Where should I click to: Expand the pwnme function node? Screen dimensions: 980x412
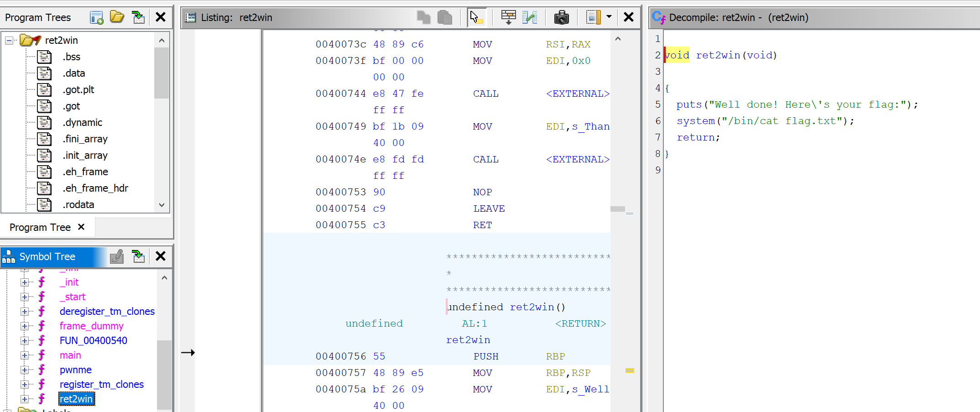[25, 370]
